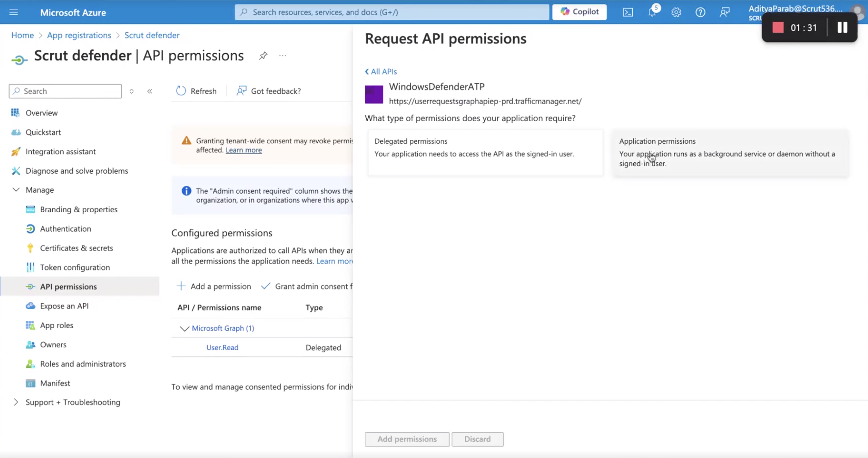Click the Refresh icon
This screenshot has width=868, height=458.
tap(181, 91)
